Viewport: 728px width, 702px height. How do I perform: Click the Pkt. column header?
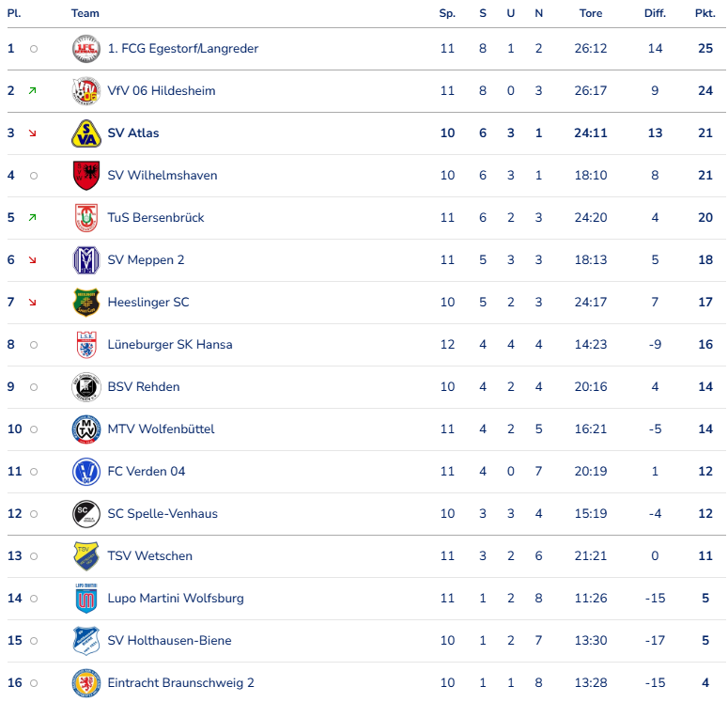pyautogui.click(x=705, y=14)
